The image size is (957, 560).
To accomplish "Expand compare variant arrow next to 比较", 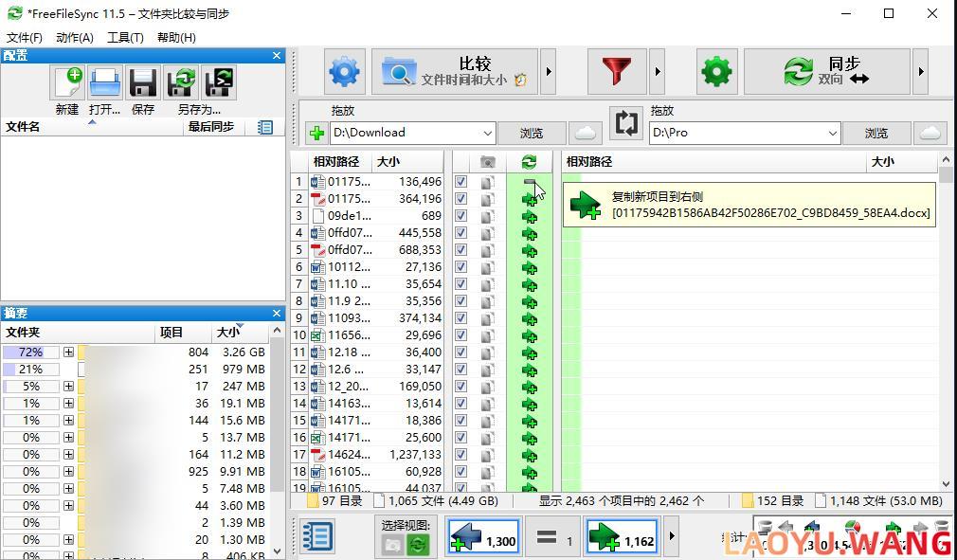I will click(548, 72).
